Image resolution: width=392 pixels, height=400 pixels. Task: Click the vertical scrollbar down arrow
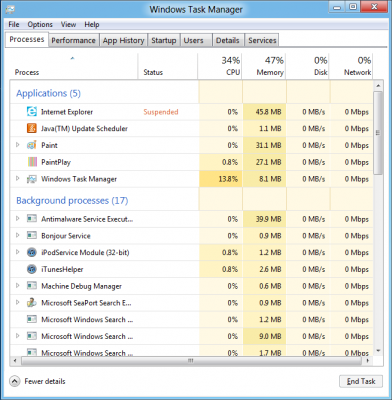[378, 351]
